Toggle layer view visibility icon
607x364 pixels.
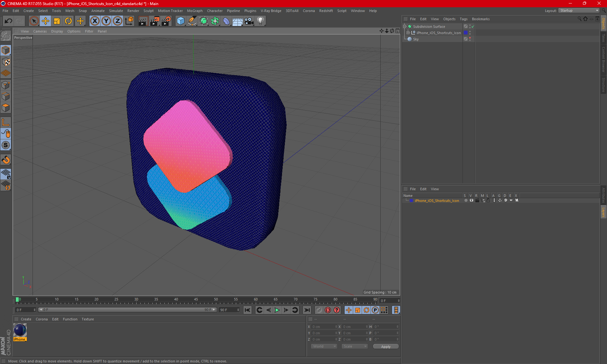[471, 200]
